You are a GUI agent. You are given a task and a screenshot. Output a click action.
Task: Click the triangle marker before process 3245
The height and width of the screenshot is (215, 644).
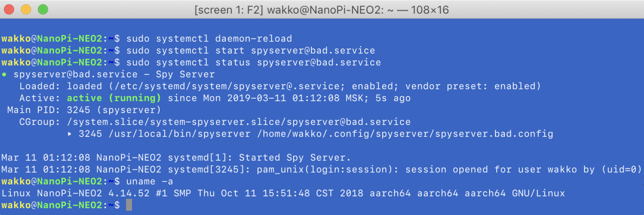click(x=70, y=134)
